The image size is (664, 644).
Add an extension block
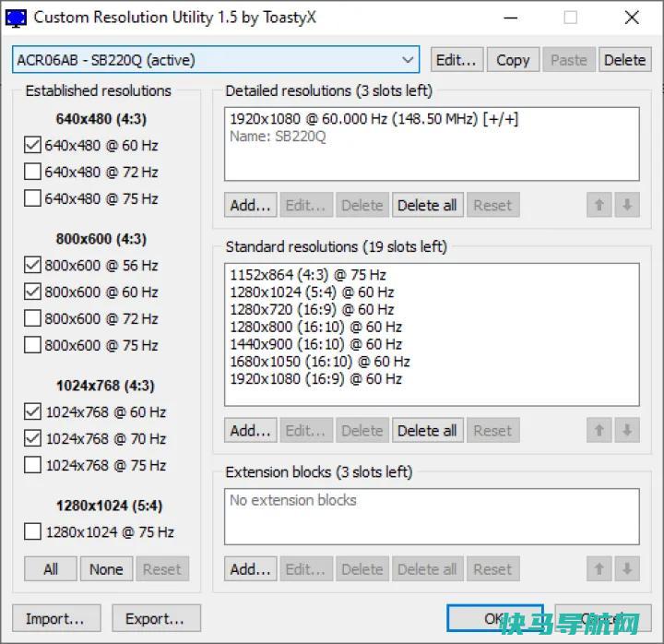click(250, 569)
